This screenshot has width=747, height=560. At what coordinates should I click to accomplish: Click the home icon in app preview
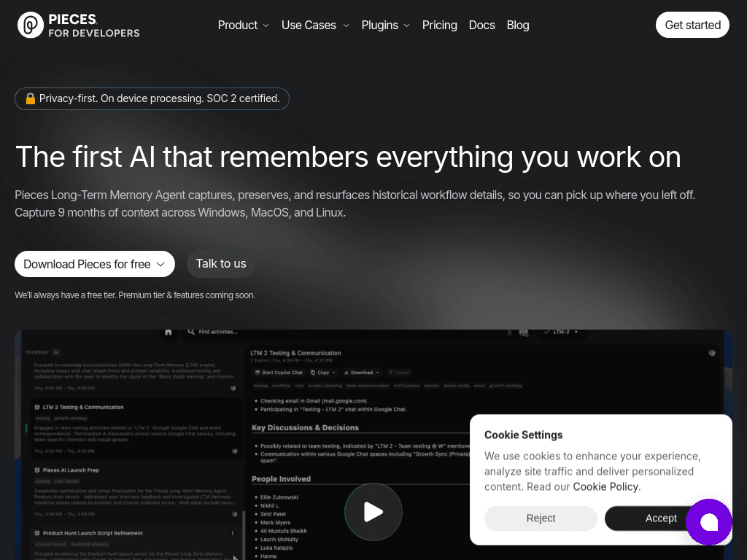click(x=169, y=332)
